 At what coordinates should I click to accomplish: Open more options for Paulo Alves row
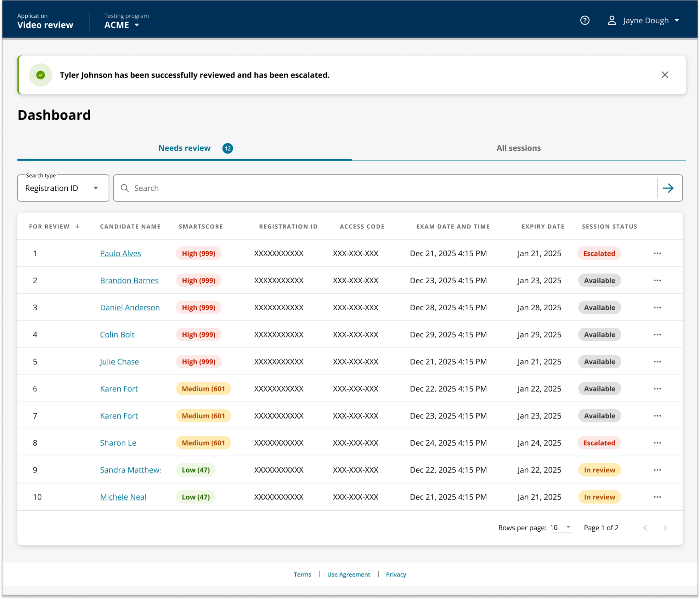[x=657, y=254]
